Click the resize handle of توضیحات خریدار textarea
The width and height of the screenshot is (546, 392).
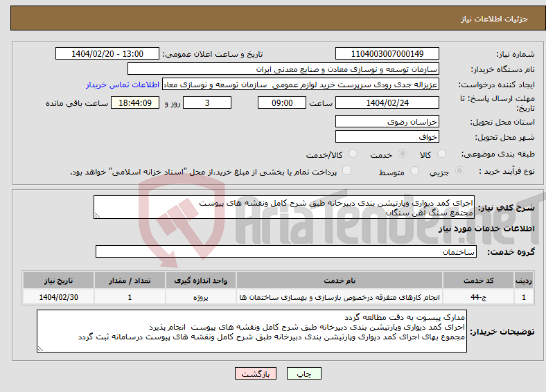pyautogui.click(x=40, y=348)
